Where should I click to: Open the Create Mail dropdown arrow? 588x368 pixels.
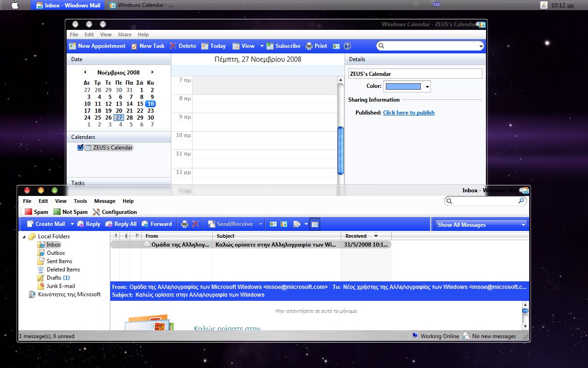72,224
